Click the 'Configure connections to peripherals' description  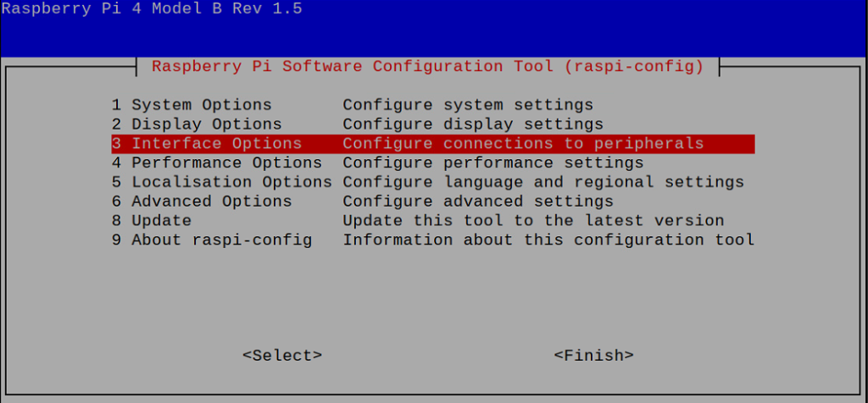[523, 144]
